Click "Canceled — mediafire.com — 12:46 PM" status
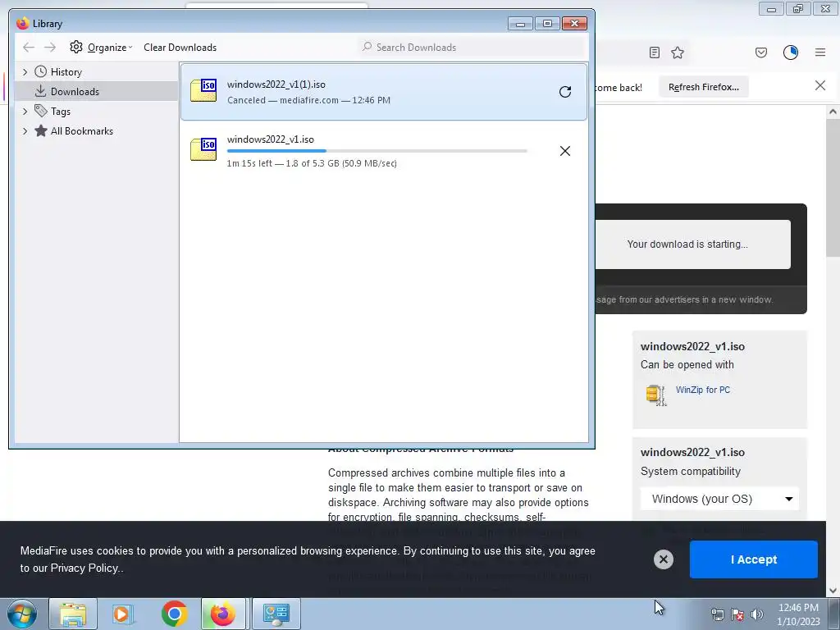The height and width of the screenshot is (630, 840). [308, 100]
